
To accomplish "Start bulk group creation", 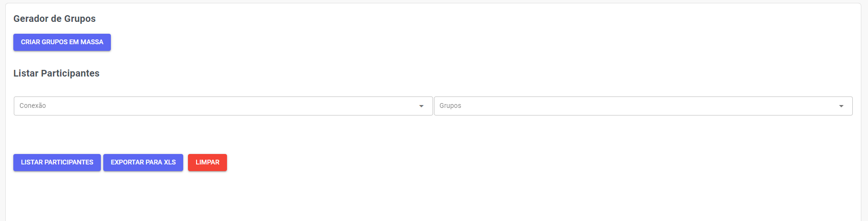I will tap(62, 42).
